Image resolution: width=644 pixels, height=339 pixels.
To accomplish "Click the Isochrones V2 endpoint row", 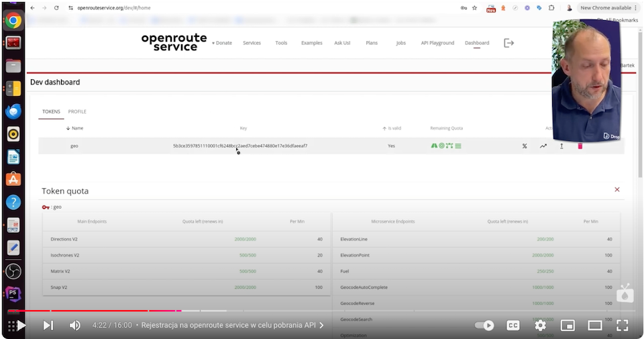I will (x=186, y=255).
